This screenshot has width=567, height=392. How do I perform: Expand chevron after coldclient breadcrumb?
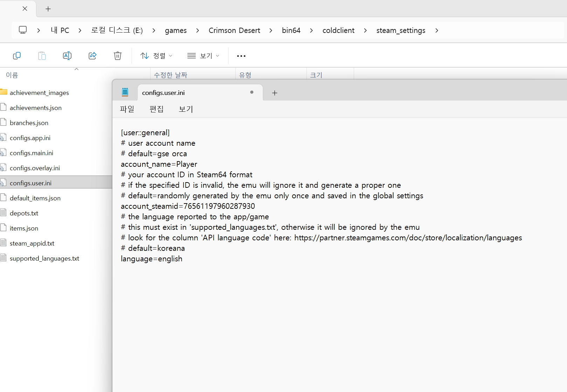(x=365, y=30)
